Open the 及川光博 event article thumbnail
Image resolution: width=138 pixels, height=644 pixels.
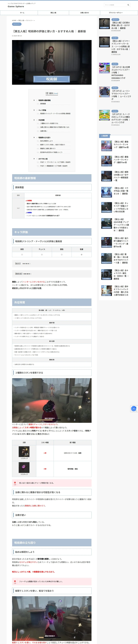point(104,68)
